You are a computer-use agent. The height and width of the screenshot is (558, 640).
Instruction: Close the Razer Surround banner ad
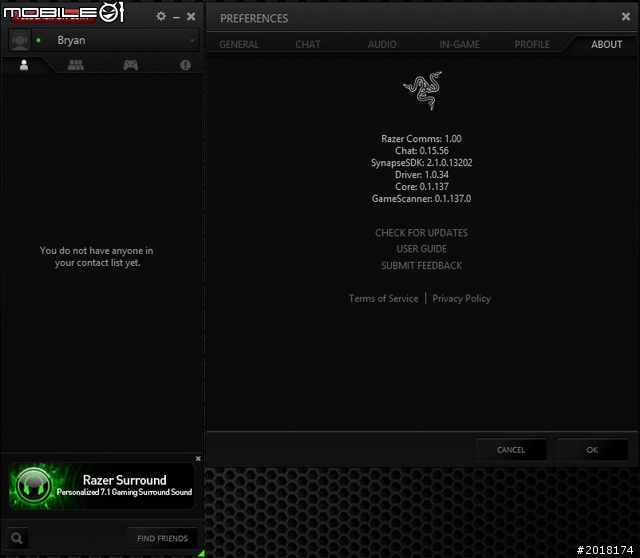pyautogui.click(x=198, y=459)
